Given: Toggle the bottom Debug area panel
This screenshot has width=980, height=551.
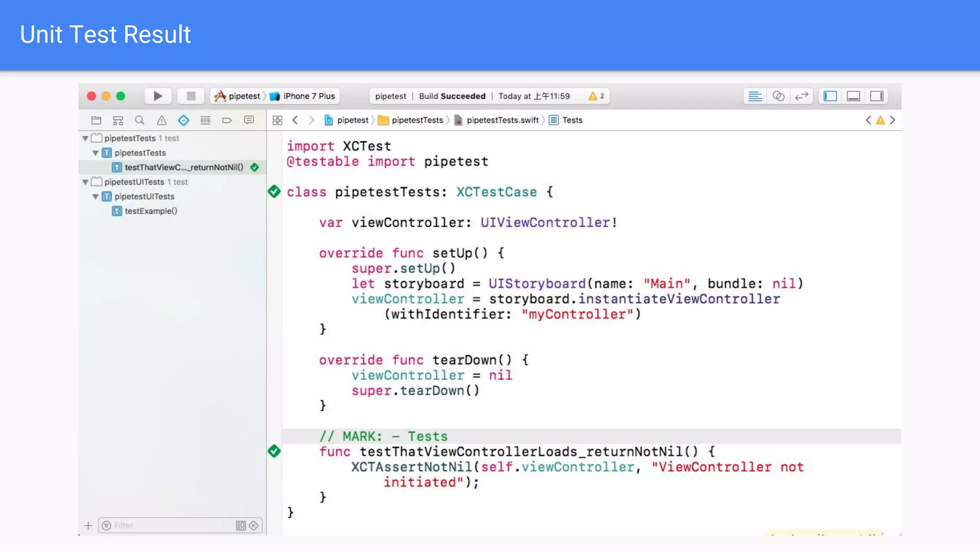Looking at the screenshot, I should point(853,96).
